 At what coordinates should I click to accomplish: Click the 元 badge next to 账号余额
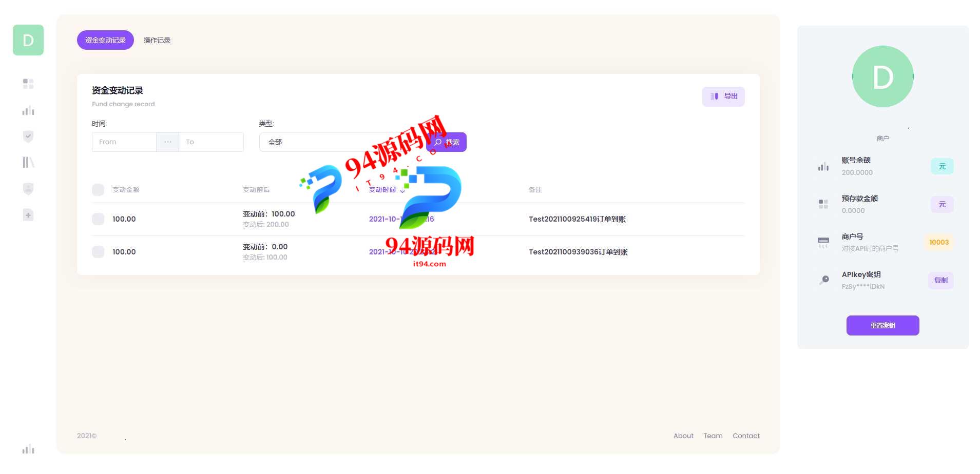942,166
